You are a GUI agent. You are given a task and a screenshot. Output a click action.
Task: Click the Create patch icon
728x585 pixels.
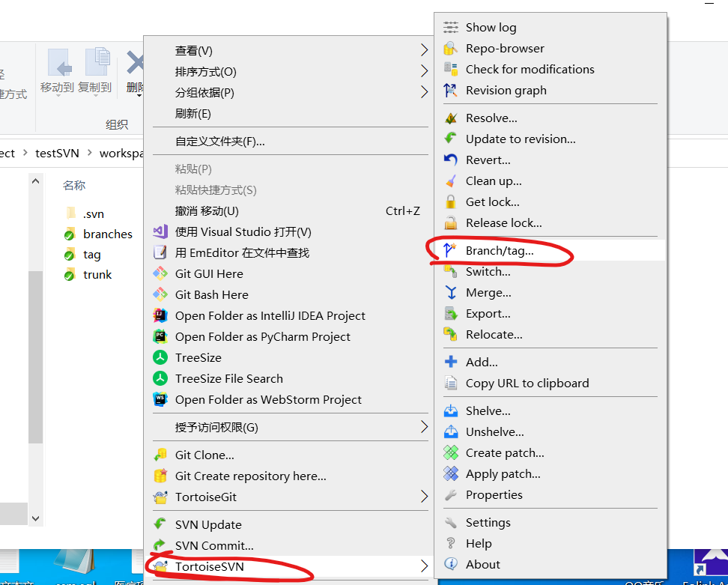coord(450,452)
